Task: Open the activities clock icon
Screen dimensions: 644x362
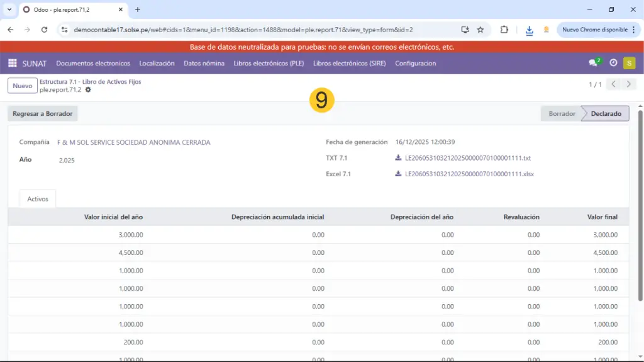Action: 613,63
